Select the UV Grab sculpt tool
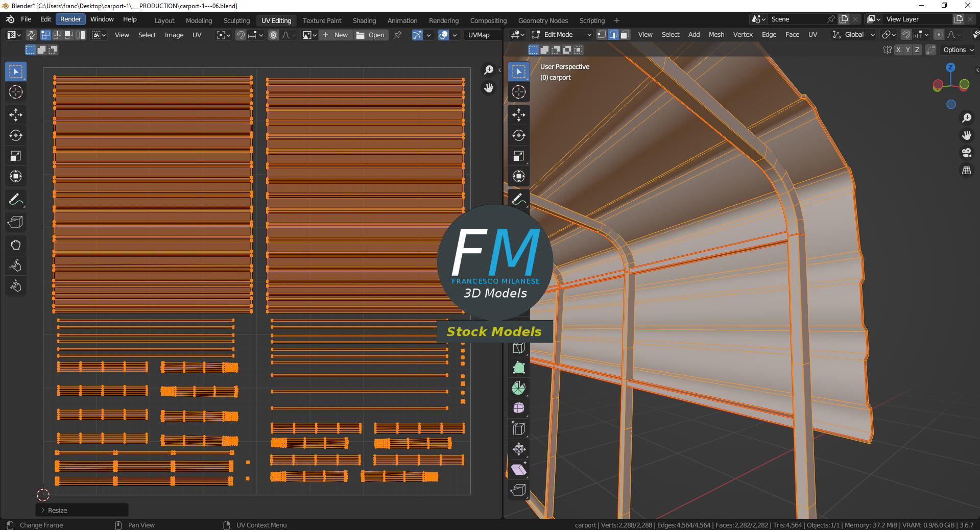 (x=16, y=245)
